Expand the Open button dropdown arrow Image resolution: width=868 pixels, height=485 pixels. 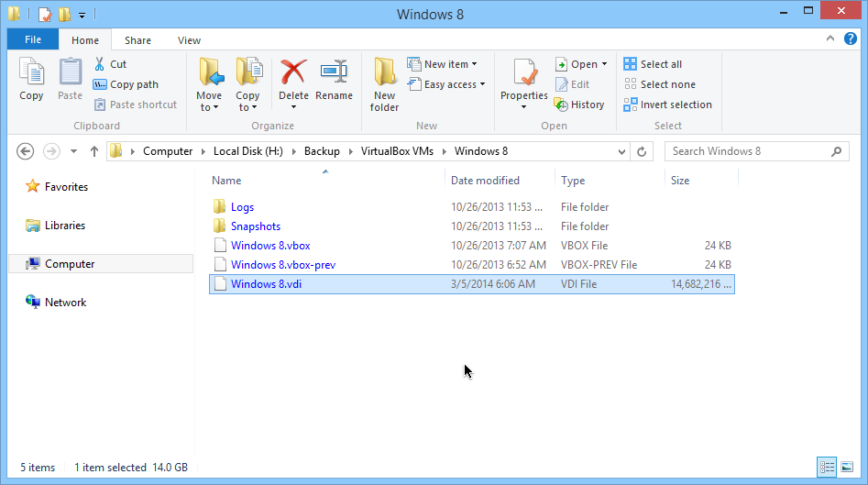pyautogui.click(x=605, y=64)
